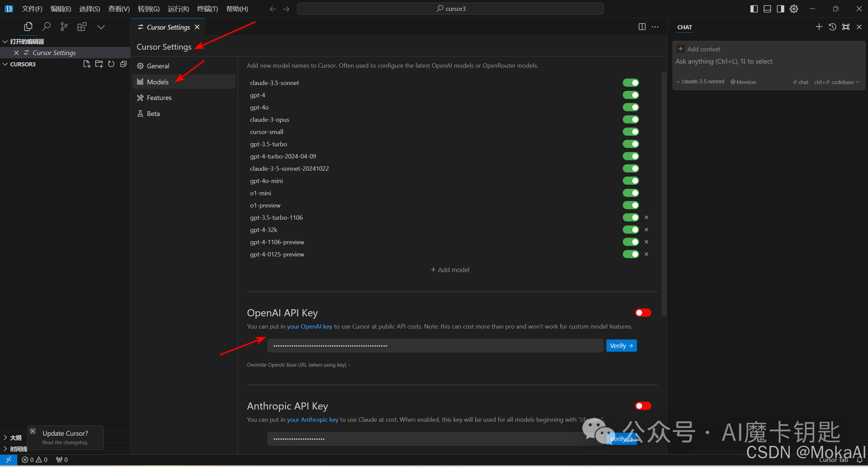Open chat history clock icon
Viewport: 868px width, 467px height.
[x=832, y=27]
